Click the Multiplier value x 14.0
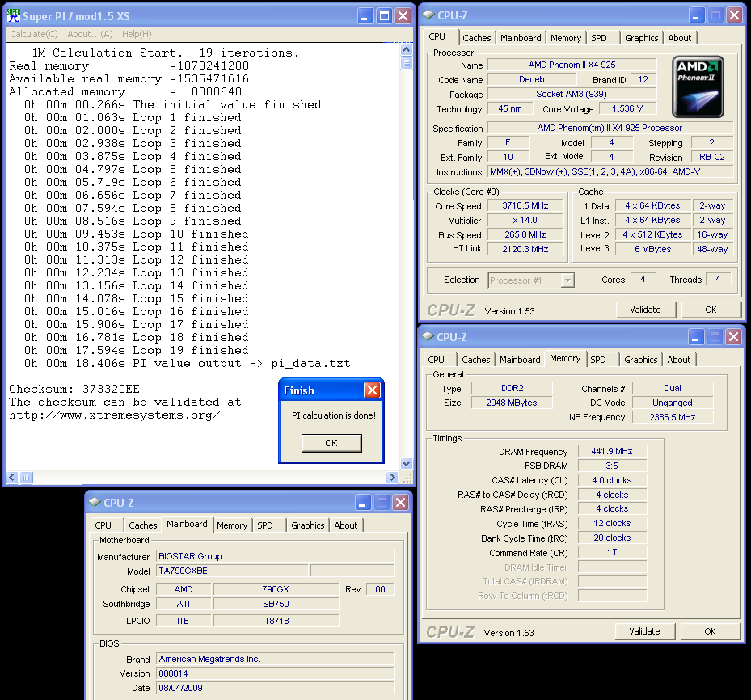Image resolution: width=751 pixels, height=700 pixels. (x=525, y=220)
